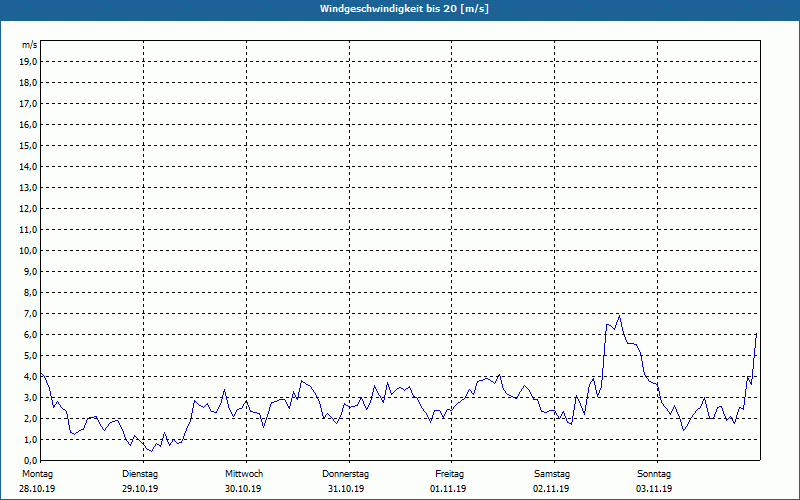This screenshot has width=800, height=500.
Task: Click the 0,0 value on the y-axis
Action: click(x=29, y=460)
